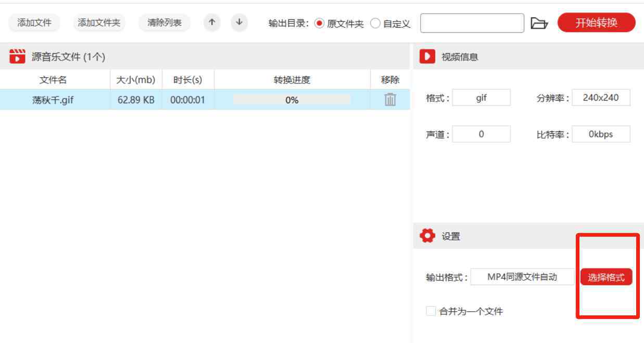Click the move down arrow icon

click(x=239, y=22)
